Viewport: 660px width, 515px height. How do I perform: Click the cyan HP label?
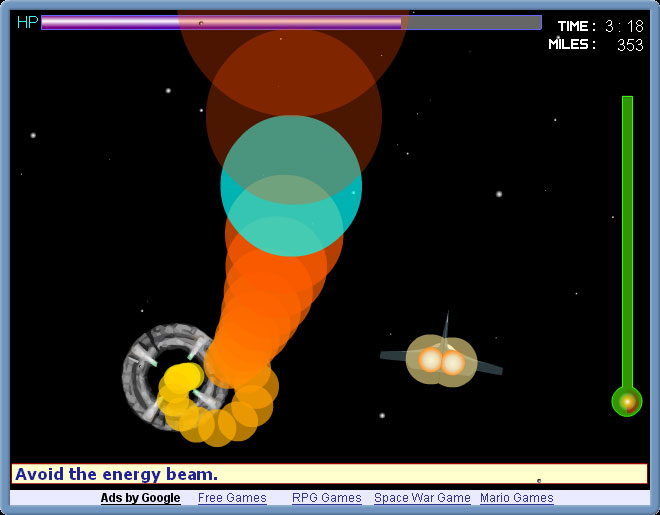coord(27,22)
